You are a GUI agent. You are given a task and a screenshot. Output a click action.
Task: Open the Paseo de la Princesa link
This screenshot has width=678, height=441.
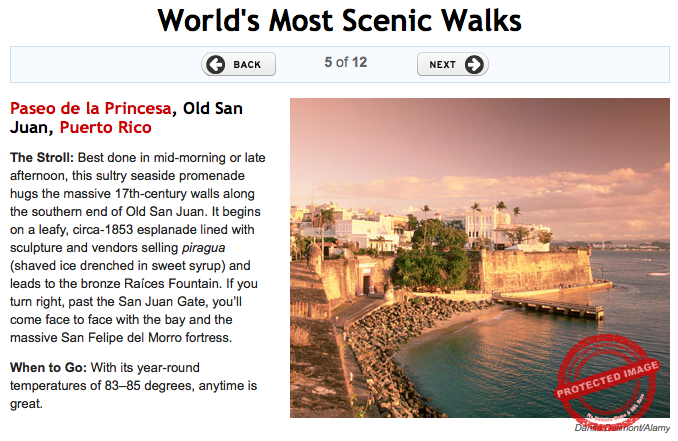[90, 108]
